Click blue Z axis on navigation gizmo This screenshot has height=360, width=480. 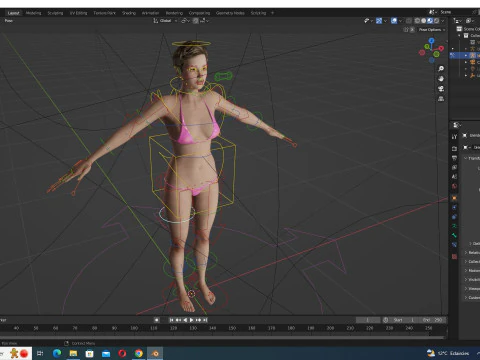pyautogui.click(x=432, y=40)
